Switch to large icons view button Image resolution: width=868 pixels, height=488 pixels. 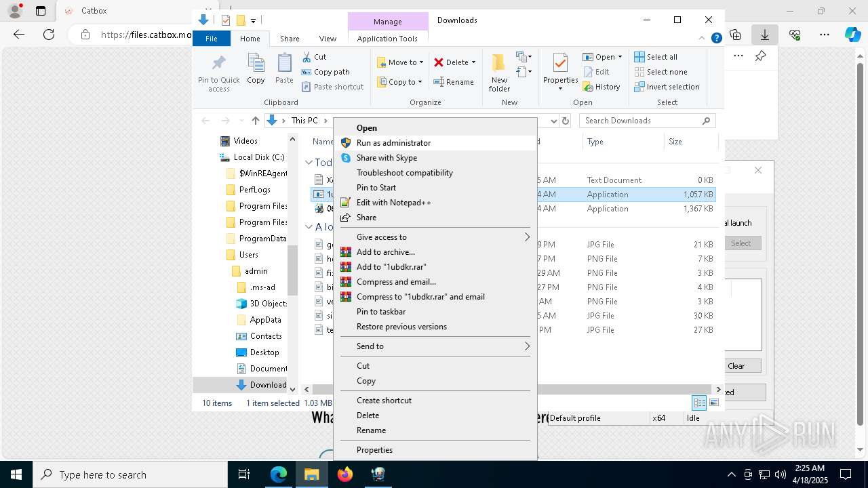click(x=714, y=403)
